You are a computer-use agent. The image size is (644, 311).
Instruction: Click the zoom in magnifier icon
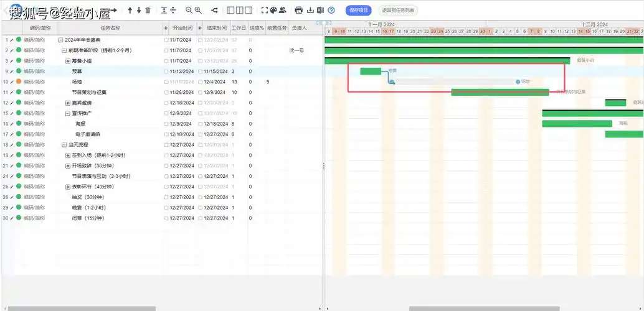pyautogui.click(x=198, y=10)
